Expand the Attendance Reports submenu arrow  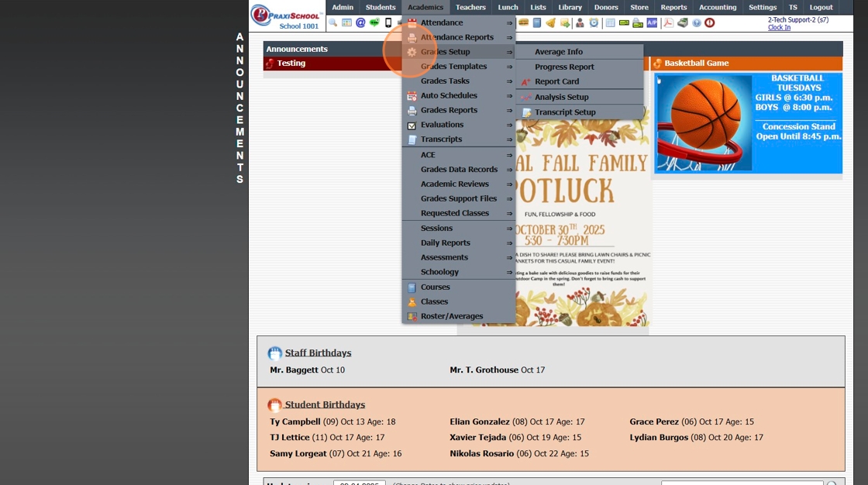(509, 38)
